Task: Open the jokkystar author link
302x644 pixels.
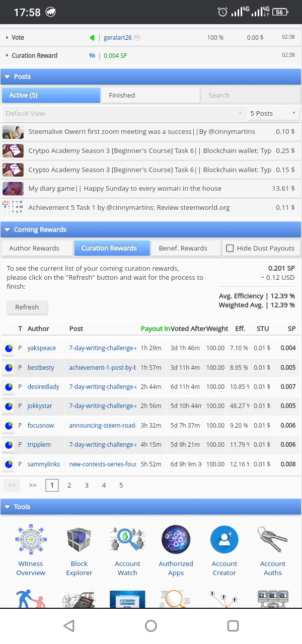Action: coord(40,406)
